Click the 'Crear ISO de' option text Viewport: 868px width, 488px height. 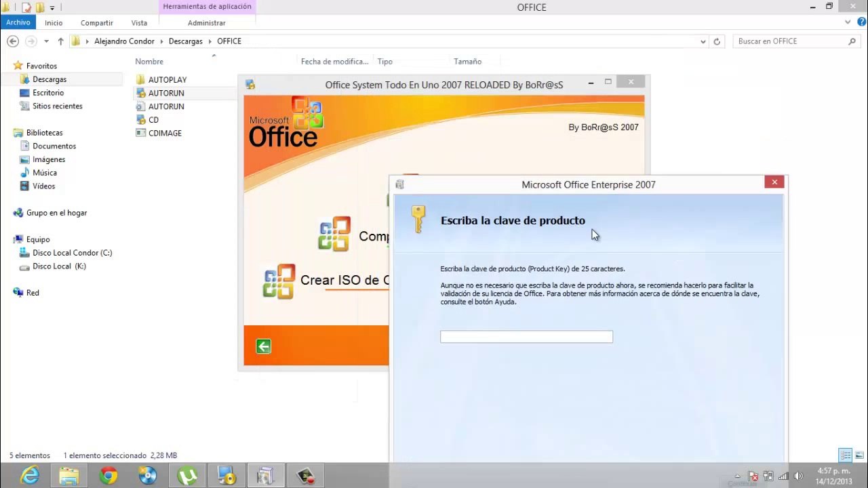pos(344,280)
